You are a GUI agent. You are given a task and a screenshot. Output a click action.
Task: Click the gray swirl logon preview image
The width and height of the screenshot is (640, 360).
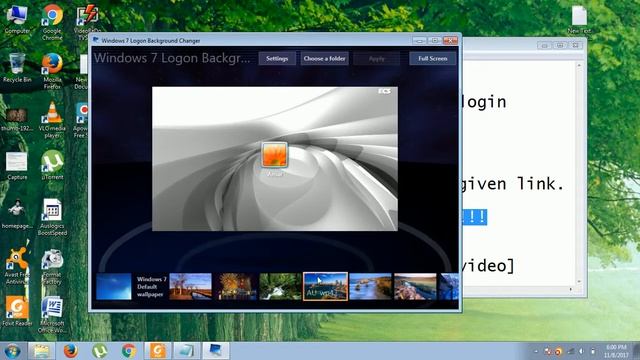275,159
